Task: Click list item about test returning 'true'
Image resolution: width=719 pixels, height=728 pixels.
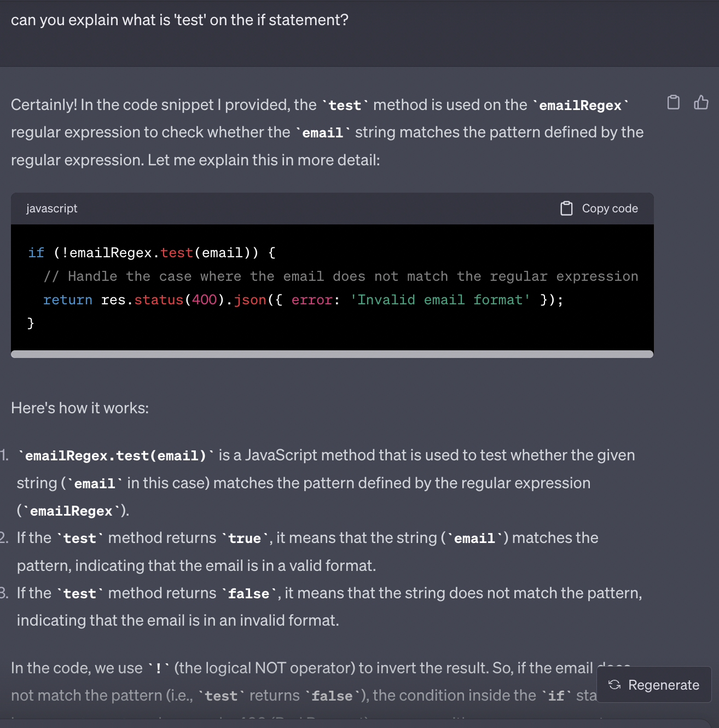Action: pos(308,552)
